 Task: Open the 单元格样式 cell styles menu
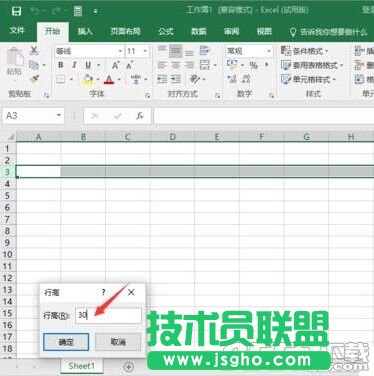click(x=308, y=79)
